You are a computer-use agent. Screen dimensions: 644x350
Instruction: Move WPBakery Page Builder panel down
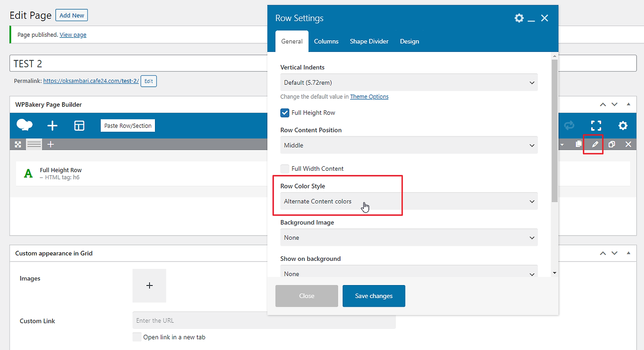click(x=614, y=105)
